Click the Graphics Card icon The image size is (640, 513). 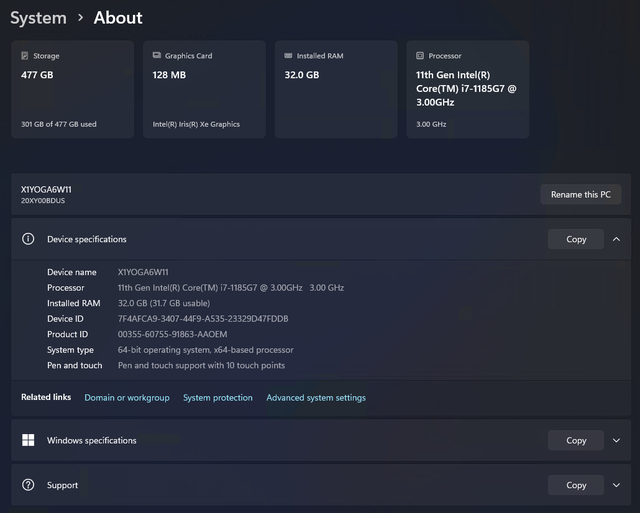157,56
